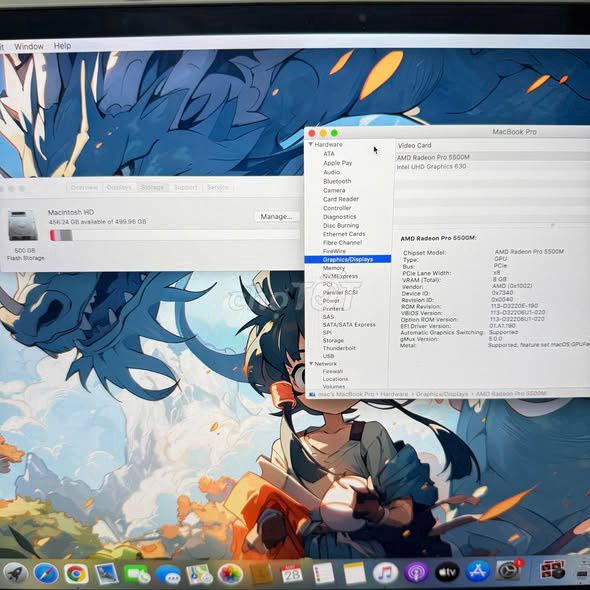
Task: Click the storage usage bar
Action: tap(175, 235)
